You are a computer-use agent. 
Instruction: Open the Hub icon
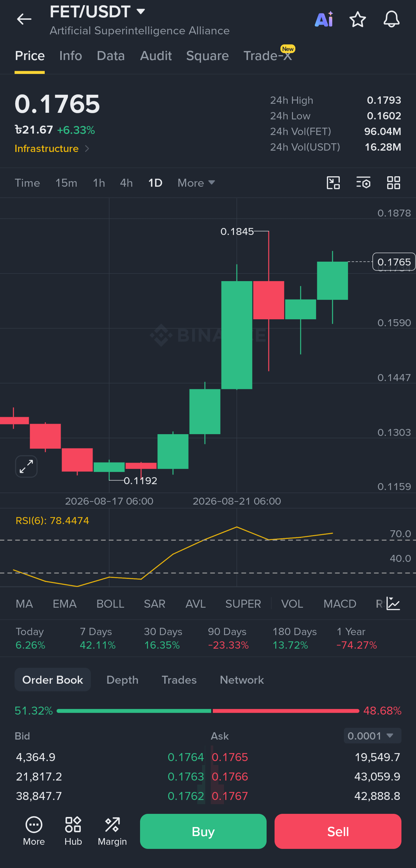73,831
